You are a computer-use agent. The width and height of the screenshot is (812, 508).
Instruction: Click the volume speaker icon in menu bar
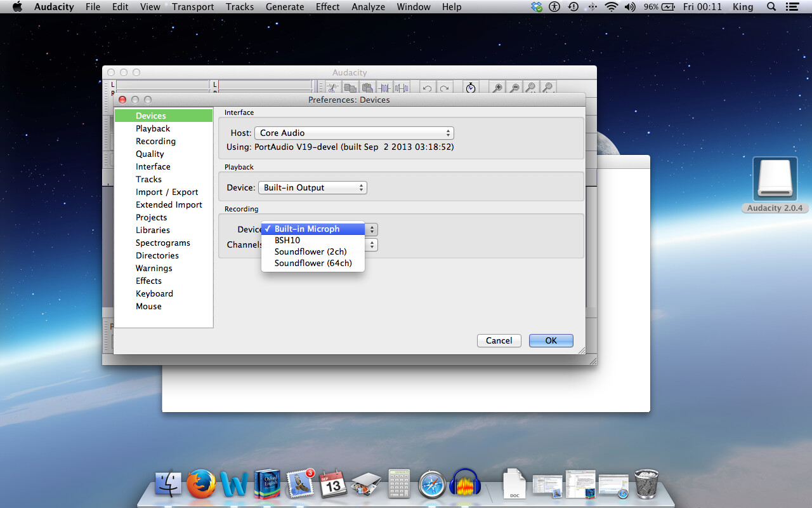(x=630, y=7)
